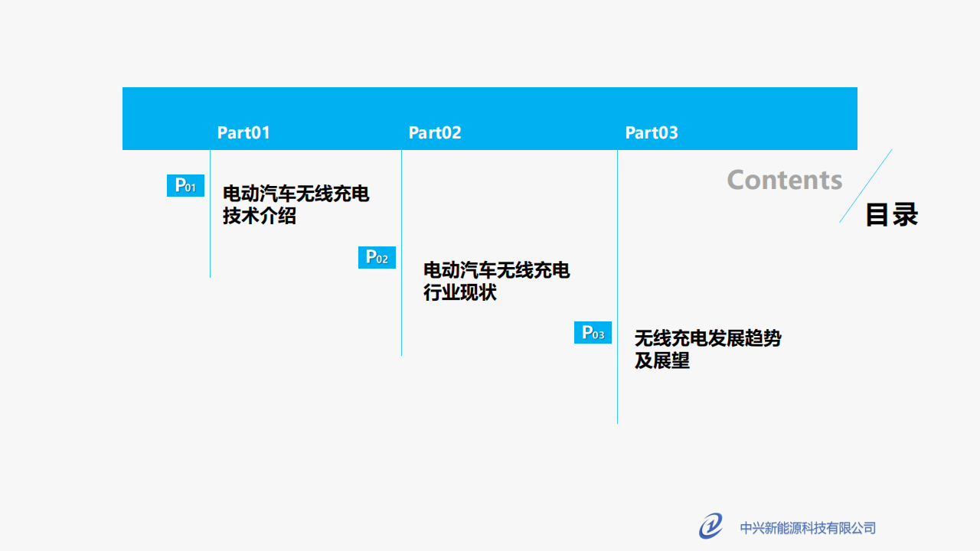
Task: Select the P01 blue badge
Action: pos(185,185)
